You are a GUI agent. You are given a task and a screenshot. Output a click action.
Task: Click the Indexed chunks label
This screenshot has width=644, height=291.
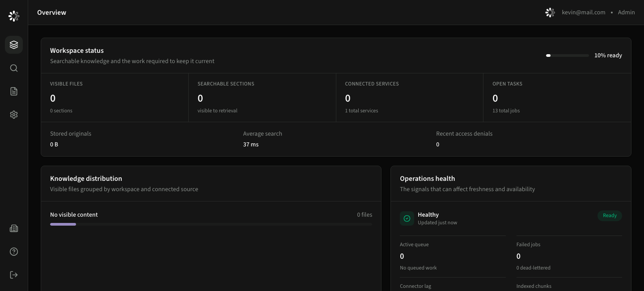[x=534, y=286]
